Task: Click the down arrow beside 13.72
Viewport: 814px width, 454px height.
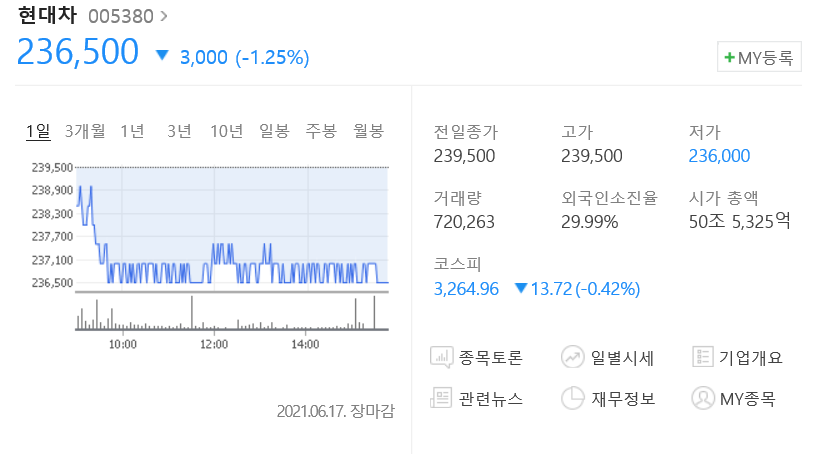Action: (521, 288)
